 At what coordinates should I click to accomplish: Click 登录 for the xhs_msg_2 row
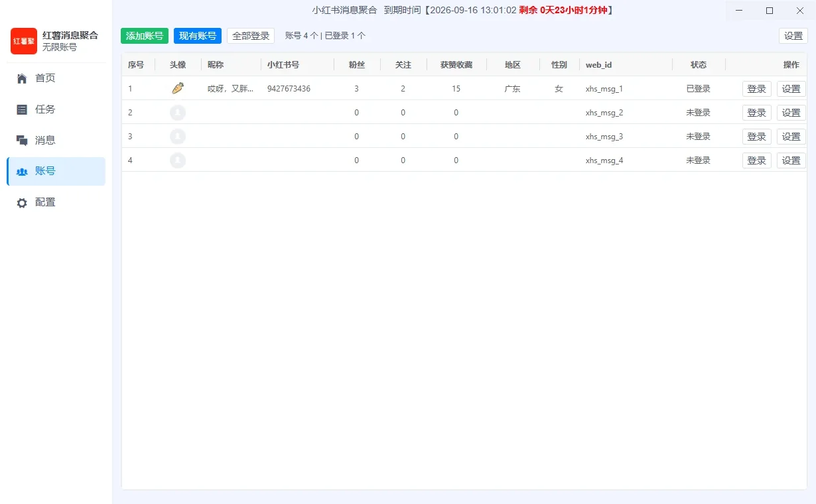757,113
